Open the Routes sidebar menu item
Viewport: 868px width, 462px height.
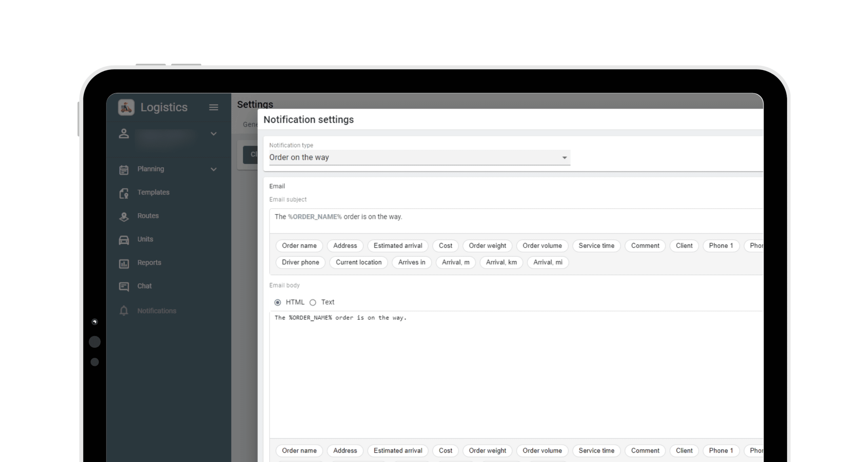(148, 216)
